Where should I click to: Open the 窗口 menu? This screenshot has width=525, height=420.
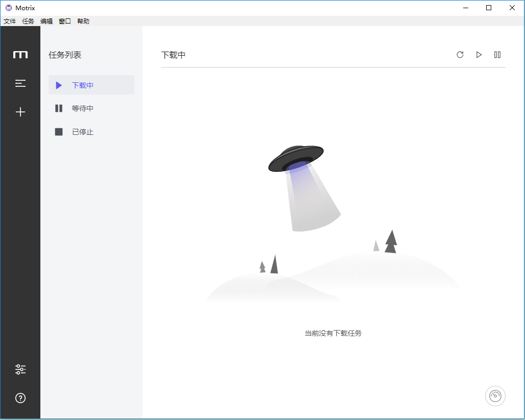tap(65, 21)
